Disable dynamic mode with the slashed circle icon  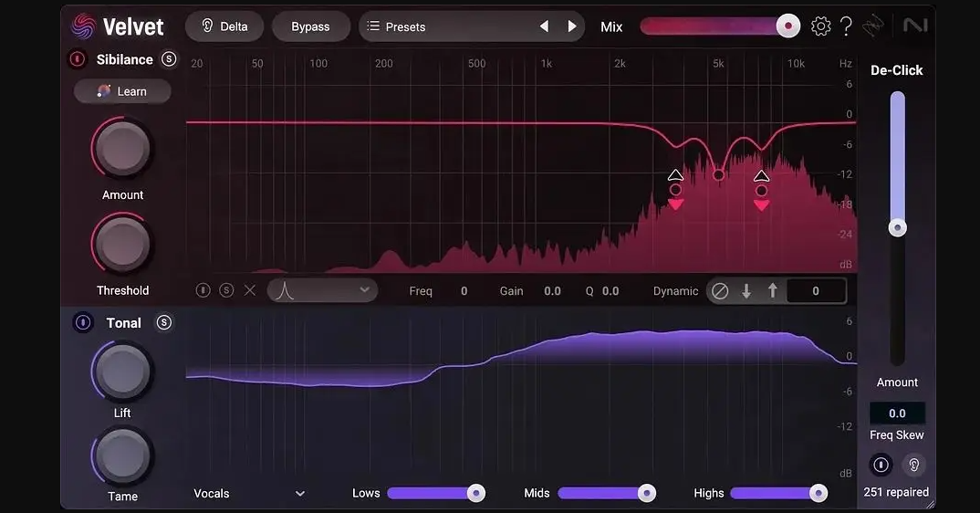coord(720,291)
